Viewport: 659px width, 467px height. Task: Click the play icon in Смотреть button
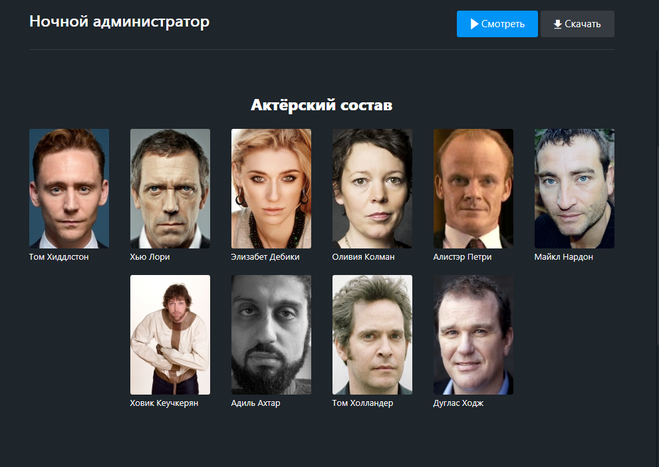[474, 24]
